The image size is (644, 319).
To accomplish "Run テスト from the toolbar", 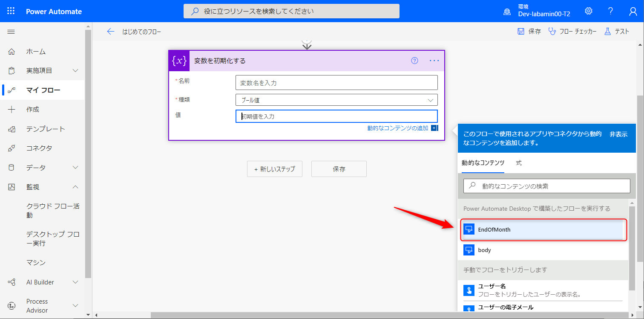I will pos(617,32).
